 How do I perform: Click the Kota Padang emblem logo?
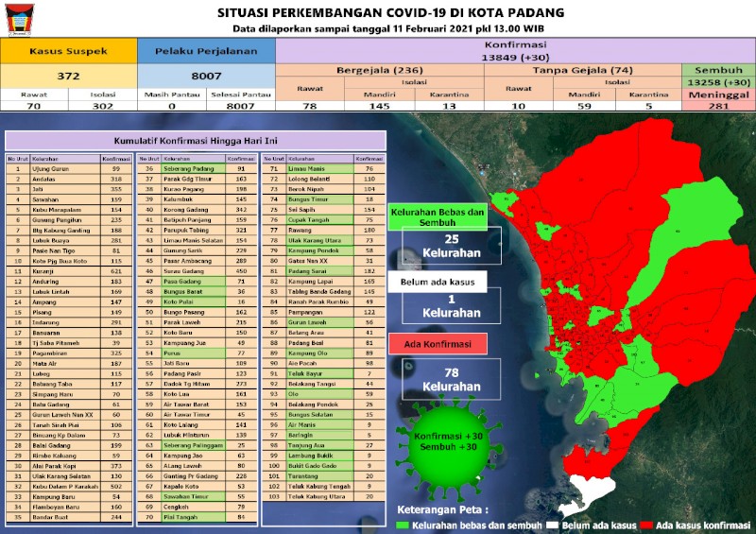[19, 20]
